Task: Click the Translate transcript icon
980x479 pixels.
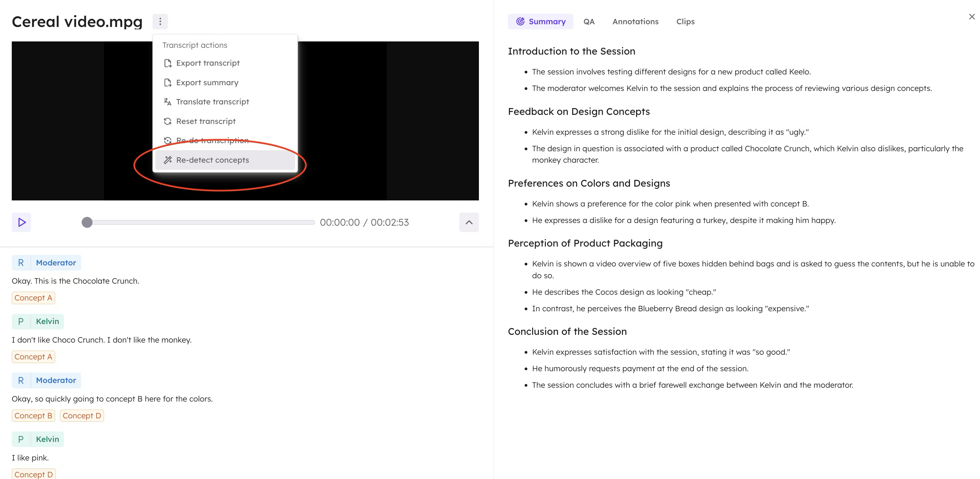Action: coord(167,102)
